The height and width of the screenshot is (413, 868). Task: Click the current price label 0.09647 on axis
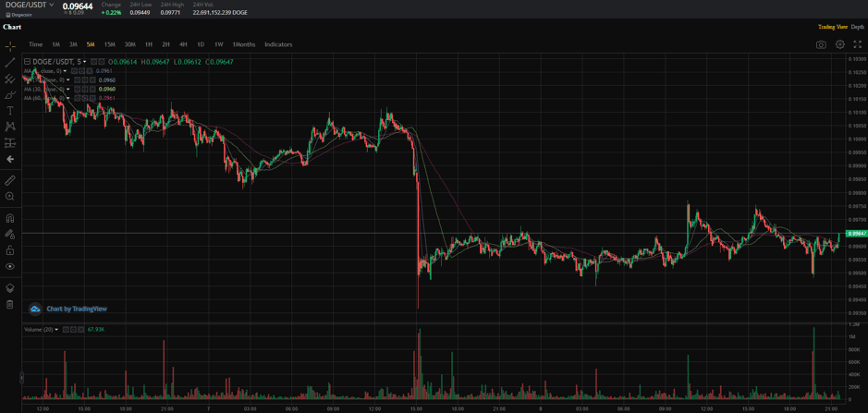pos(857,234)
